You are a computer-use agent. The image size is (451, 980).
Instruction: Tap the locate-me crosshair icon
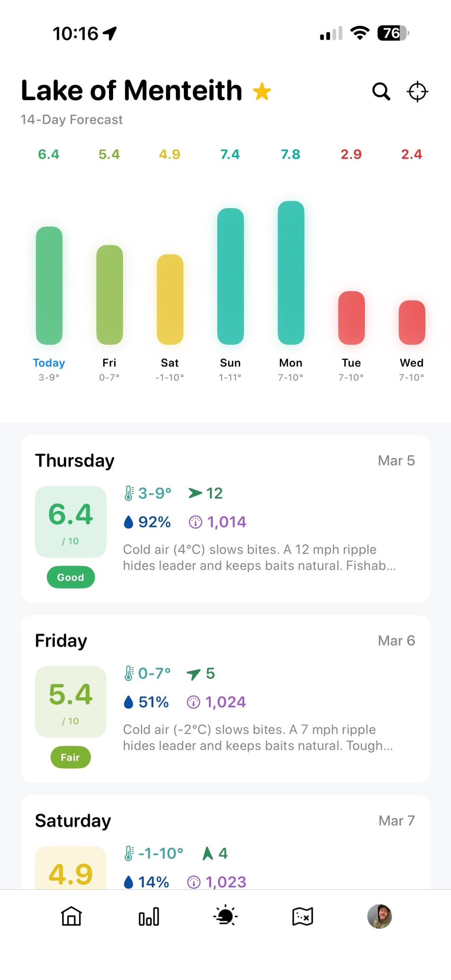pyautogui.click(x=417, y=91)
